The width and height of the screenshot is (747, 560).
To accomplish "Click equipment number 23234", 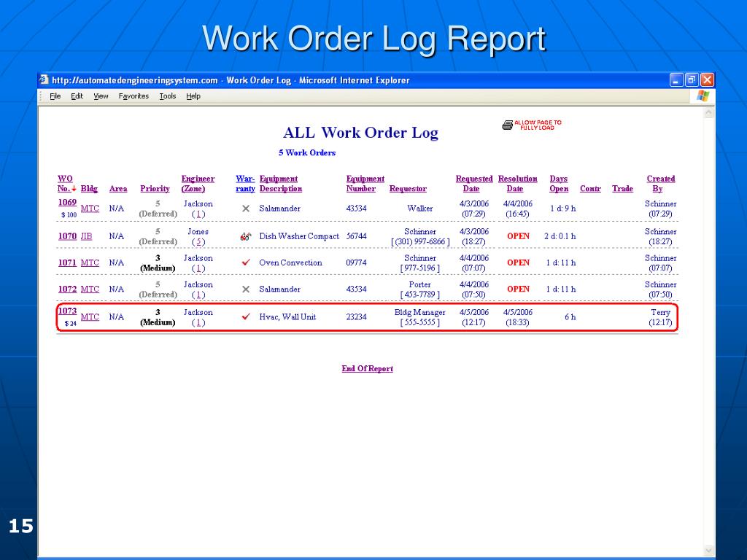I will click(356, 316).
